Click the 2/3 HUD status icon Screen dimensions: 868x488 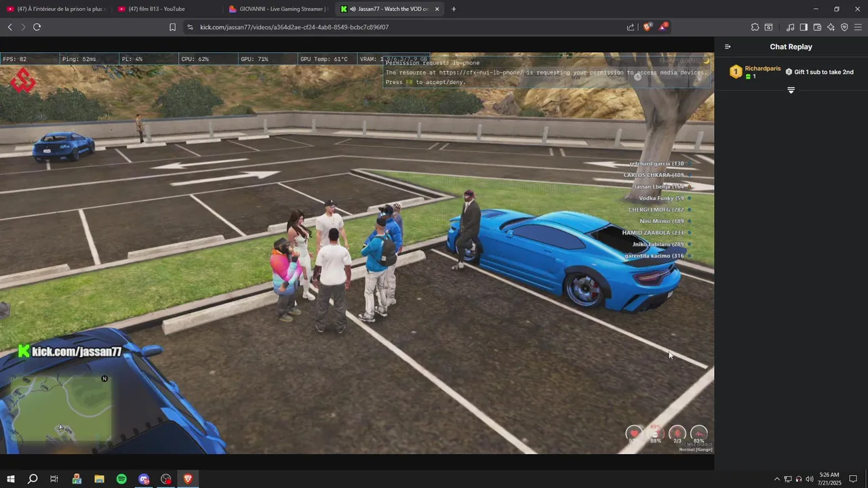(x=677, y=434)
